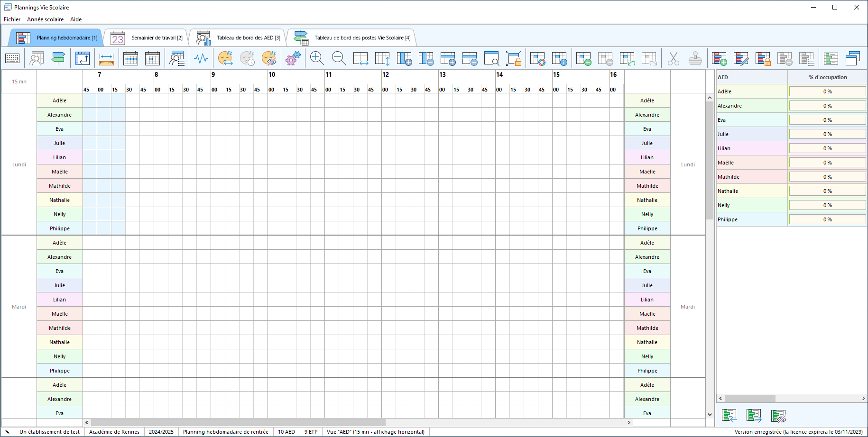
Task: Select Lundi row label Maëlle on left
Action: pos(60,172)
